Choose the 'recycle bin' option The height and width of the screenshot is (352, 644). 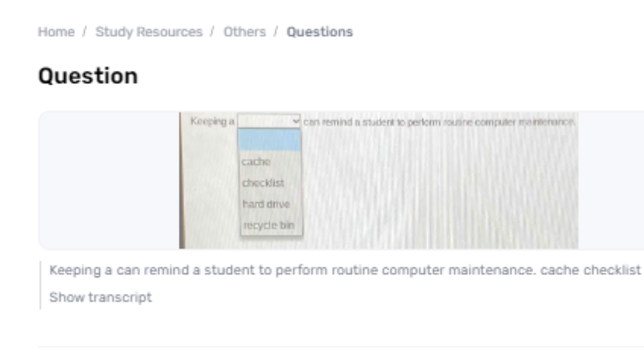click(269, 225)
